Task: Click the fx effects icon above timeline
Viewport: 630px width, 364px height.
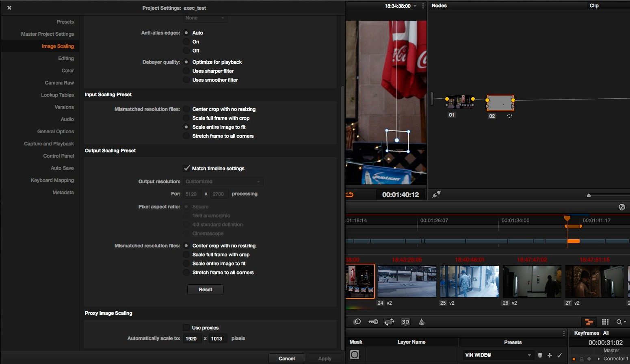Action: click(x=621, y=207)
